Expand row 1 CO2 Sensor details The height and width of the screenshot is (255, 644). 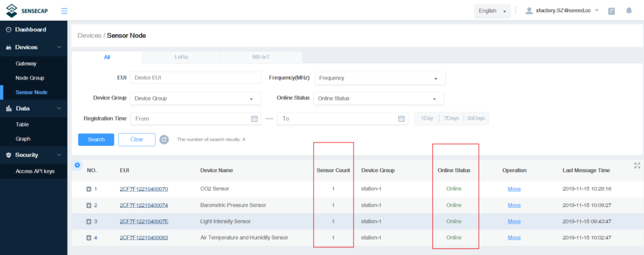89,189
